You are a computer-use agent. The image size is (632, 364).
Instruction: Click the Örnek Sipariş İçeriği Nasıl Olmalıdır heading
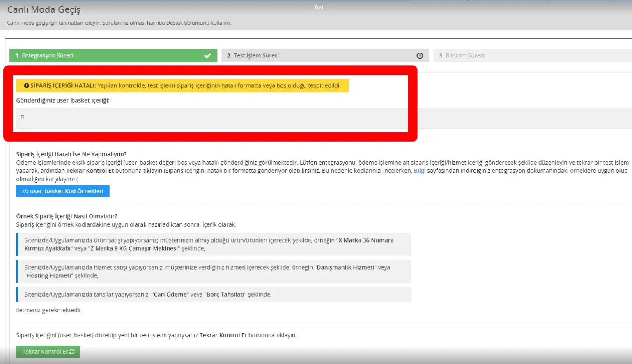coord(67,216)
